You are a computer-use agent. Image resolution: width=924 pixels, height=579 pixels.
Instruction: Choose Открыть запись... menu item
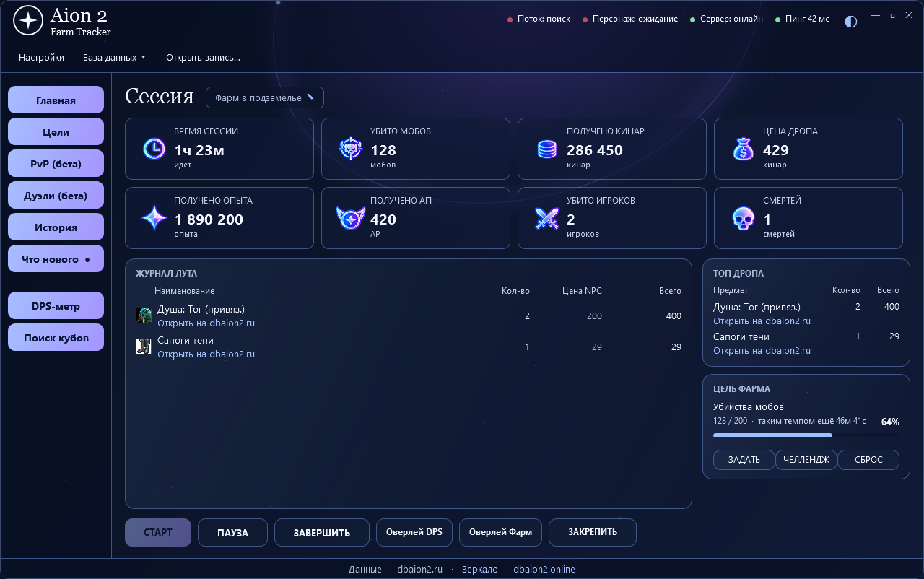[x=203, y=57]
